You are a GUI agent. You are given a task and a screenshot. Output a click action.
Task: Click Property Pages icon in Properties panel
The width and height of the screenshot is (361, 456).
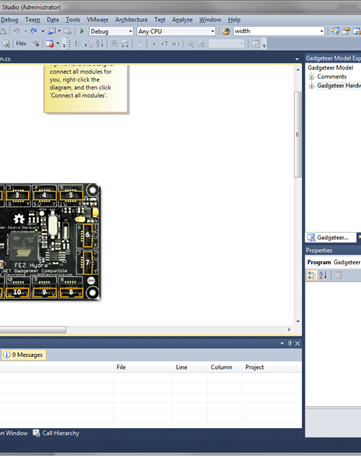pyautogui.click(x=338, y=275)
